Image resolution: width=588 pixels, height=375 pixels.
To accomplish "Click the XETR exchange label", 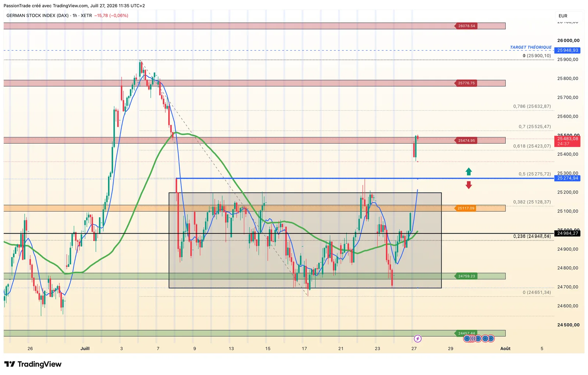I will coord(86,15).
